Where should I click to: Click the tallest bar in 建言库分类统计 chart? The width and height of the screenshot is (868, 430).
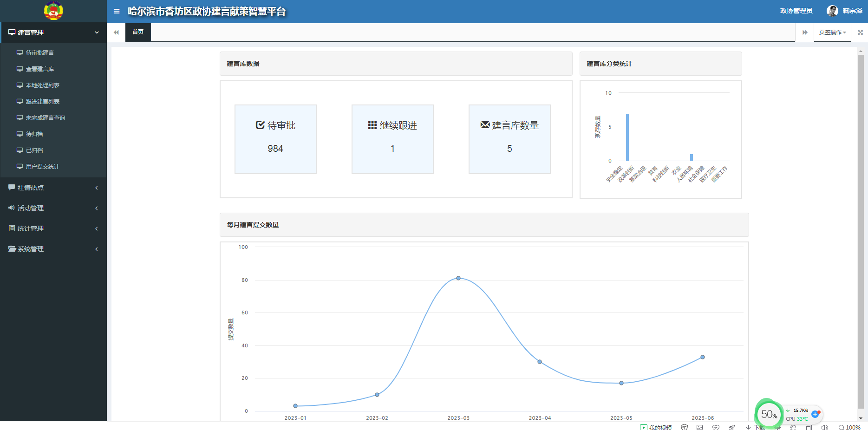tap(627, 137)
